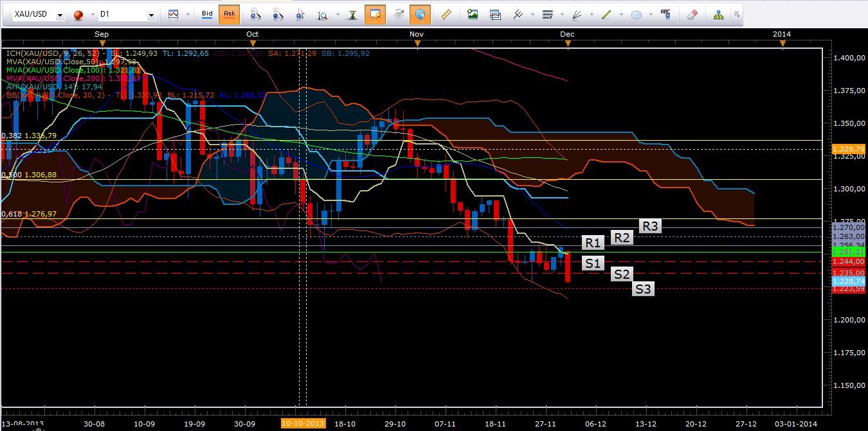The image size is (868, 431).
Task: Open the toolbar overflow options arrow
Action: (737, 14)
